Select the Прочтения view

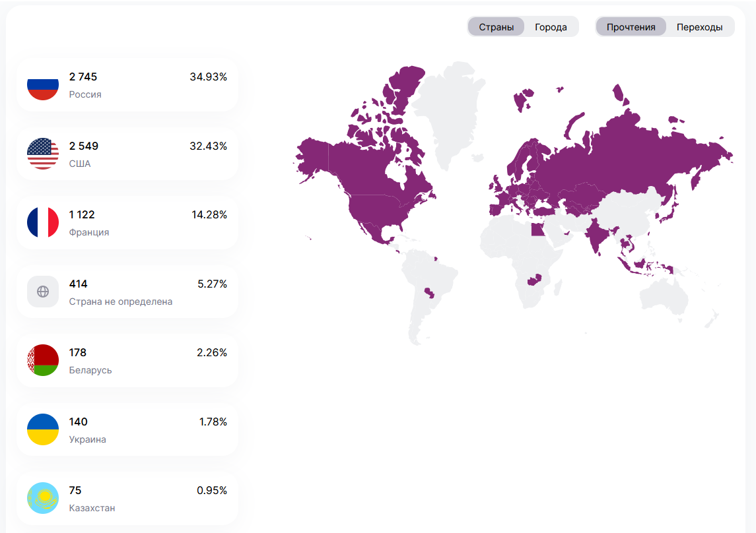click(x=631, y=27)
